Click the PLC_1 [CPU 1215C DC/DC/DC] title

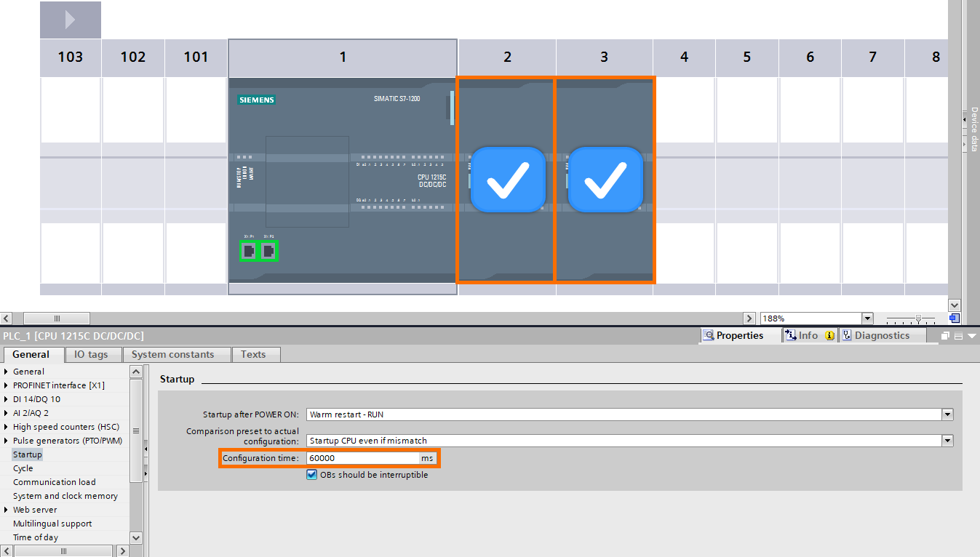tap(73, 336)
